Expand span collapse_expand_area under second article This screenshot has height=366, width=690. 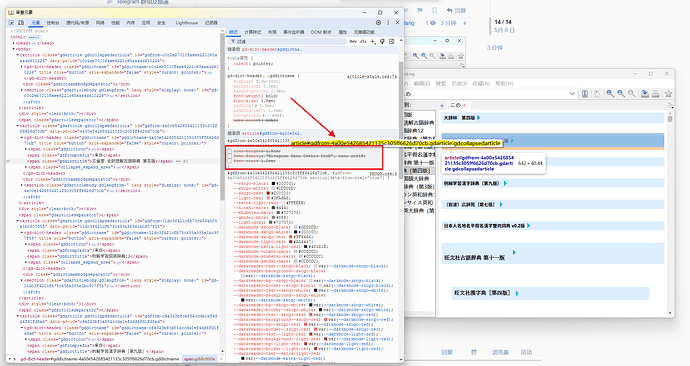pos(26,167)
